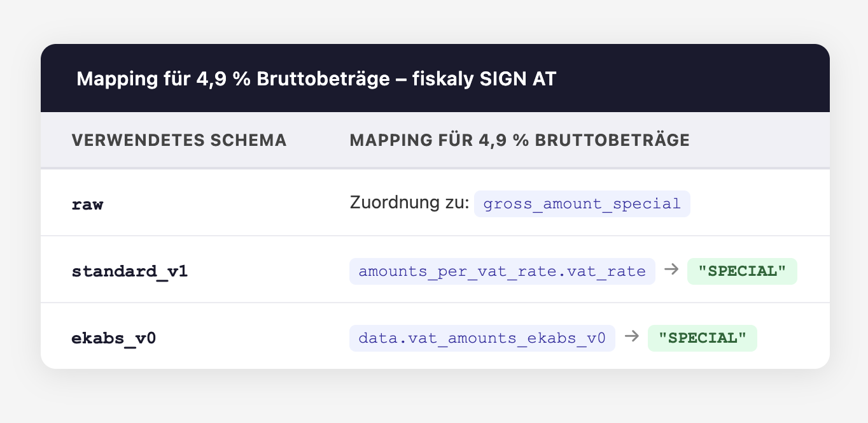The height and width of the screenshot is (423, 868).
Task: Click the "Verwendetes Schema" column header
Action: pyautogui.click(x=179, y=140)
